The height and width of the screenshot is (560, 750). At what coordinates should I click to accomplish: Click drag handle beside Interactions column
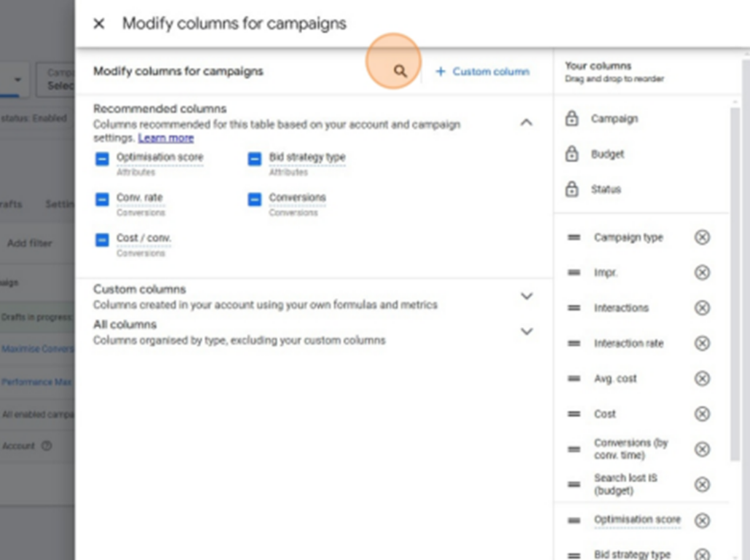575,308
